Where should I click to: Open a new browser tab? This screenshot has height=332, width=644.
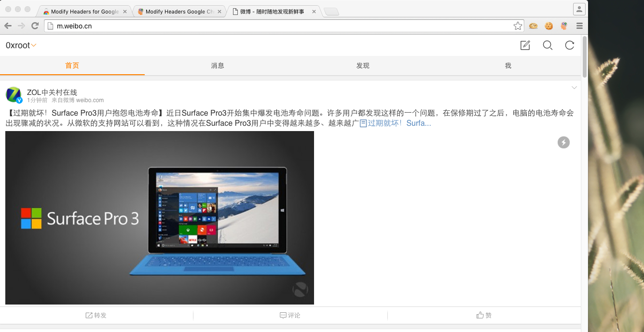331,12
